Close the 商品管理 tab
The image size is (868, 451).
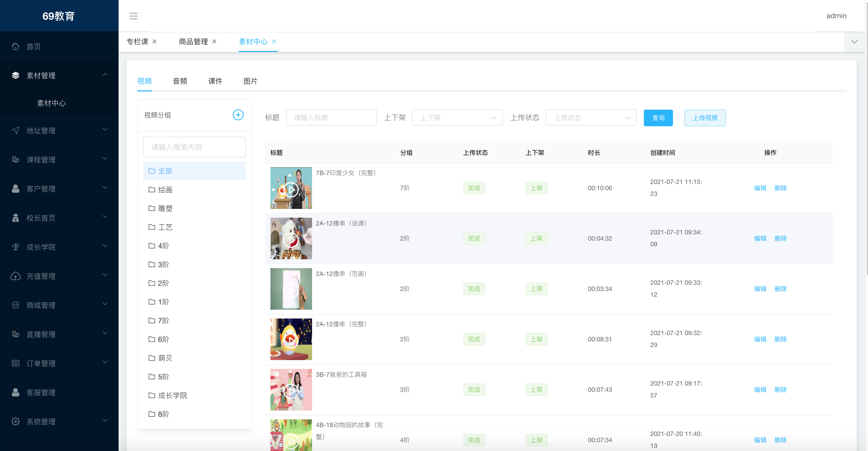tap(214, 41)
